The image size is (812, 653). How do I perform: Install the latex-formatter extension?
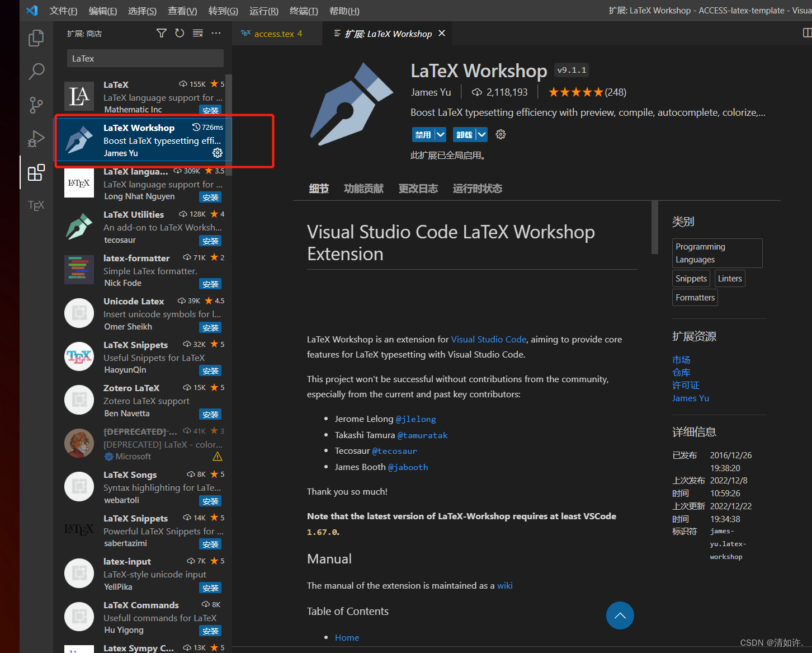click(x=210, y=284)
